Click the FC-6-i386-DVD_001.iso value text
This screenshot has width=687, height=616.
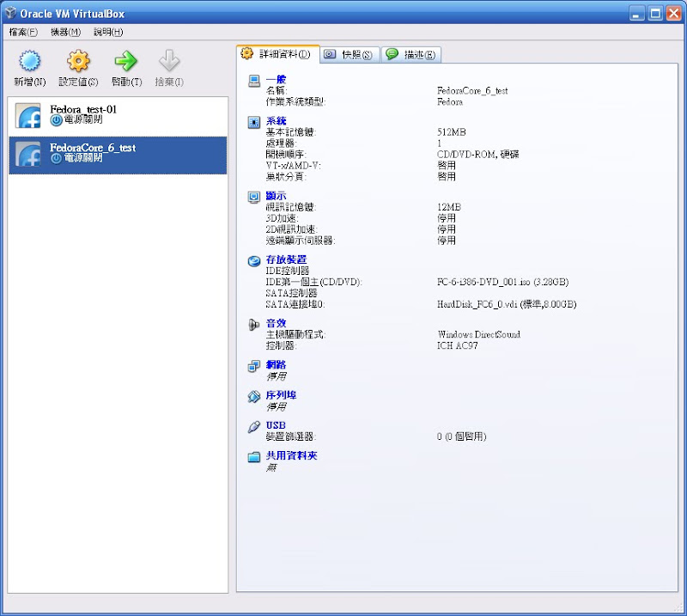(502, 282)
